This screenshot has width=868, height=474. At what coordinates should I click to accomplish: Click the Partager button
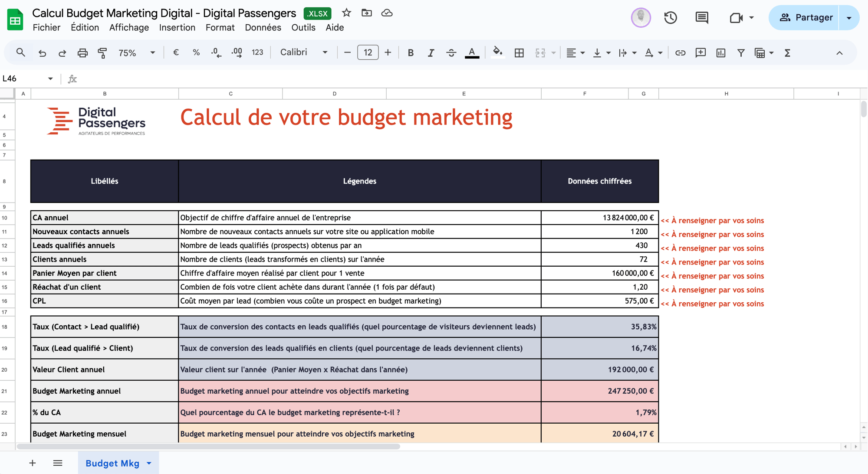(804, 18)
